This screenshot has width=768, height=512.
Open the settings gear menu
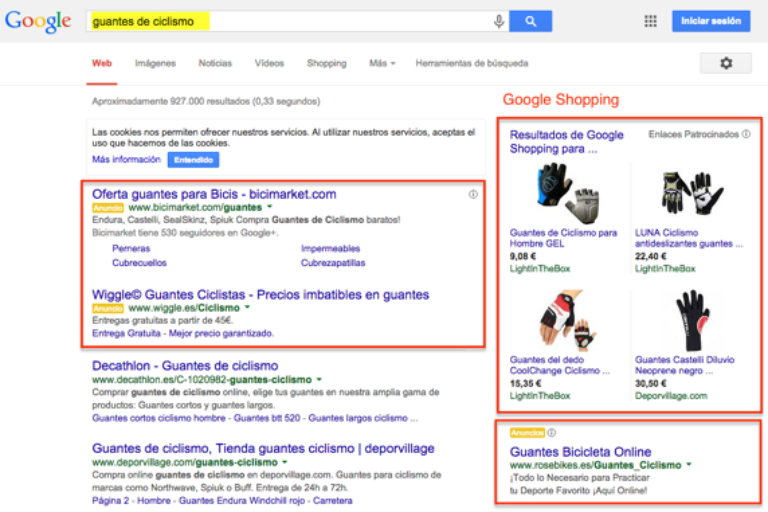point(726,63)
